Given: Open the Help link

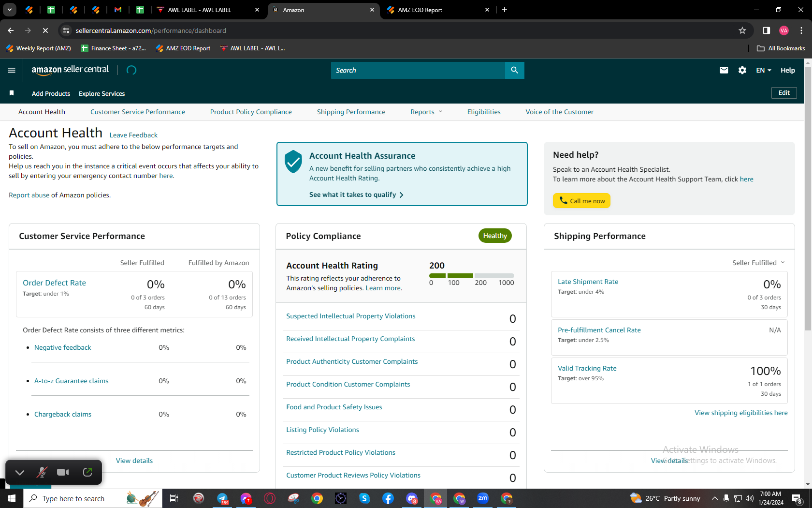Looking at the screenshot, I should click(788, 70).
